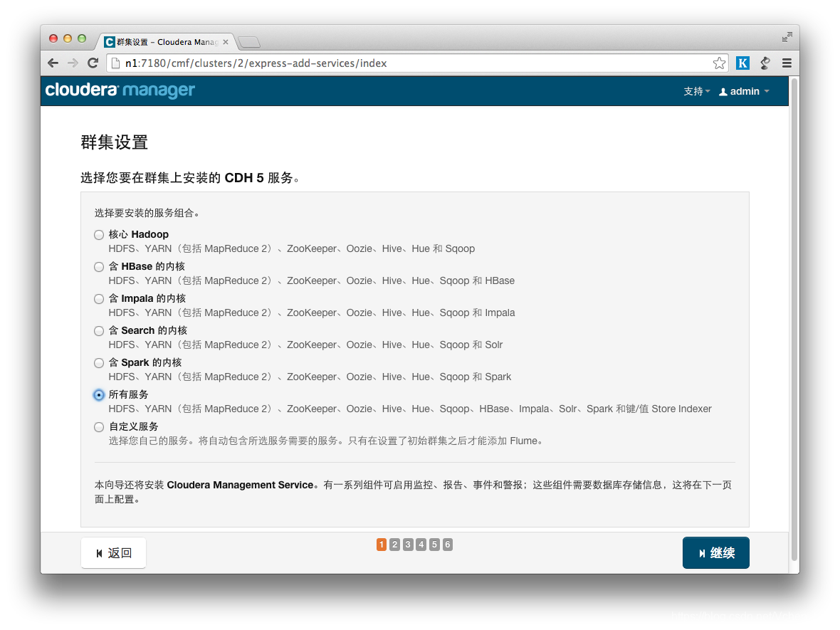Click the description ending with 和 Impala
This screenshot has height=630, width=840.
312,313
